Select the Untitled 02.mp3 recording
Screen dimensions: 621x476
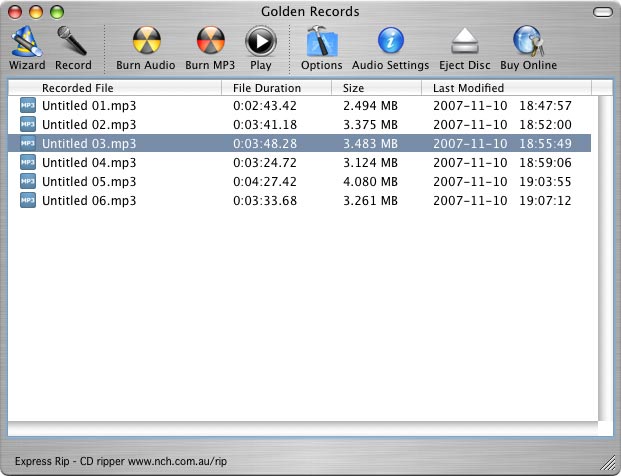click(89, 124)
